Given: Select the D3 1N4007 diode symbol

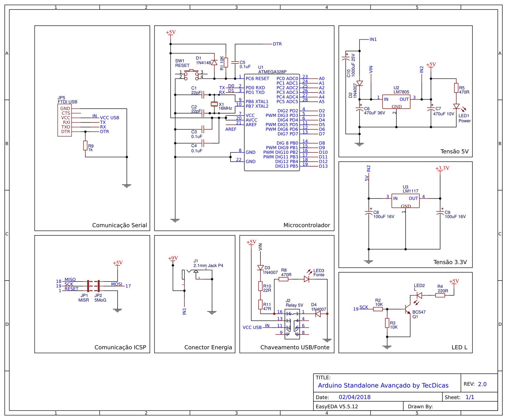Looking at the screenshot, I should point(260,268).
